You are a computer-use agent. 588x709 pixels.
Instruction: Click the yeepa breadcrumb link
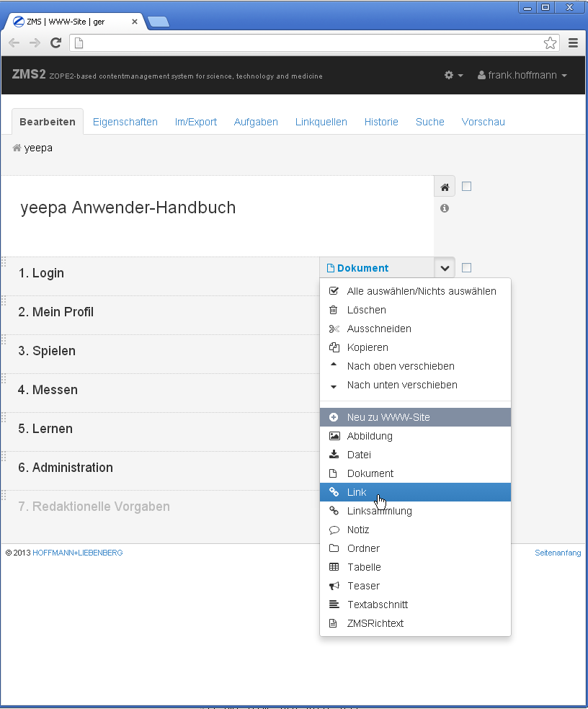click(38, 148)
